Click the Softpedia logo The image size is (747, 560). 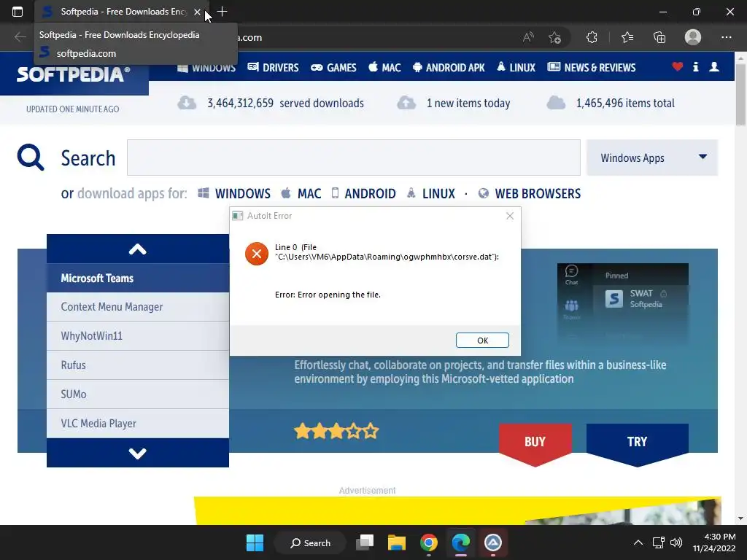pyautogui.click(x=74, y=75)
